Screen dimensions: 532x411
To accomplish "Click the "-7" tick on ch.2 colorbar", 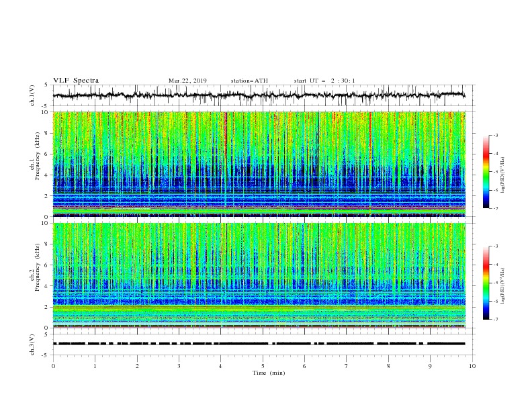I will click(x=495, y=320).
